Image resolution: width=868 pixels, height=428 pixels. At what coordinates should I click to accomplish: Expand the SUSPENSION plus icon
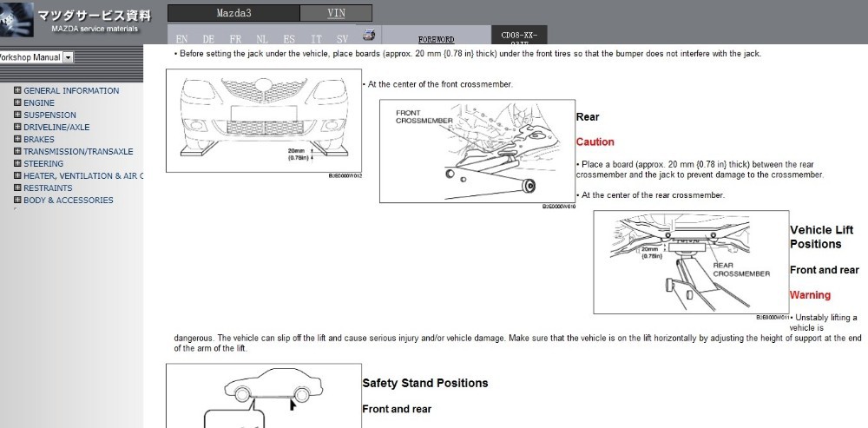pyautogui.click(x=17, y=115)
